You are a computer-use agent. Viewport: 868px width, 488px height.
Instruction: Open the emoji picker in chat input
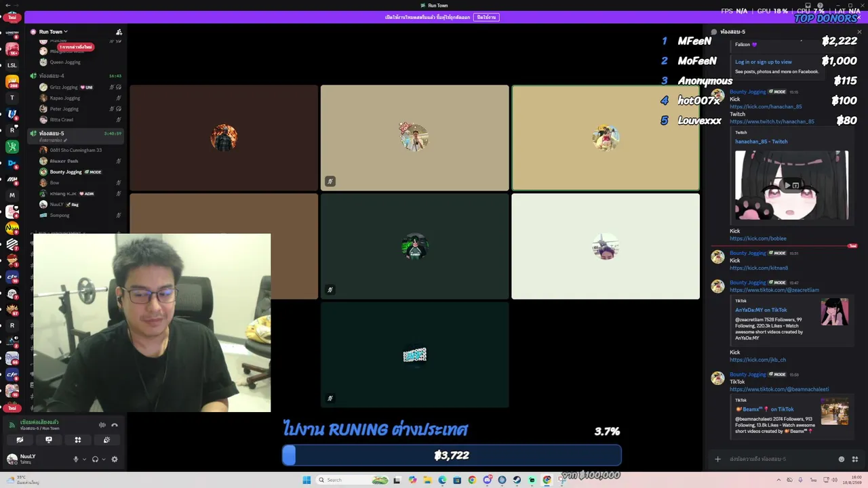click(x=842, y=459)
